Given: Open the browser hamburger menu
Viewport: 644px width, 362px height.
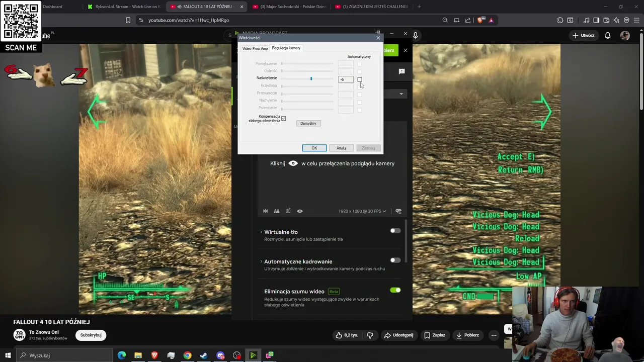Looking at the screenshot, I should point(637,20).
